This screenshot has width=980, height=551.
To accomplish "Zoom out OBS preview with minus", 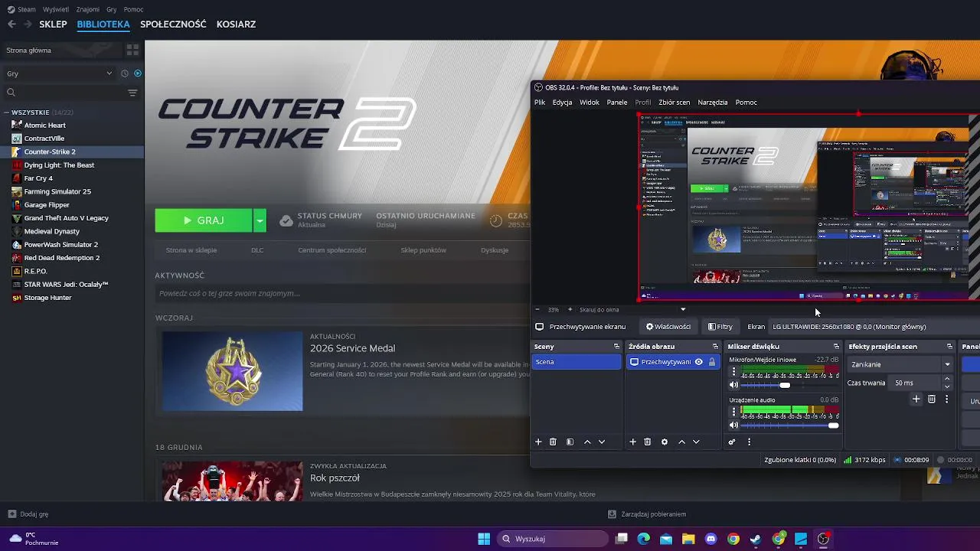I will [537, 309].
